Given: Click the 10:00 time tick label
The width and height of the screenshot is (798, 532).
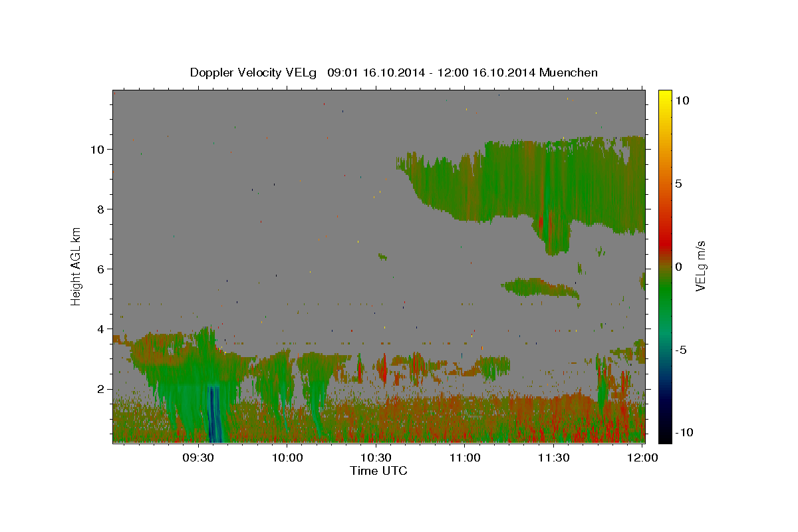Looking at the screenshot, I should coord(287,458).
